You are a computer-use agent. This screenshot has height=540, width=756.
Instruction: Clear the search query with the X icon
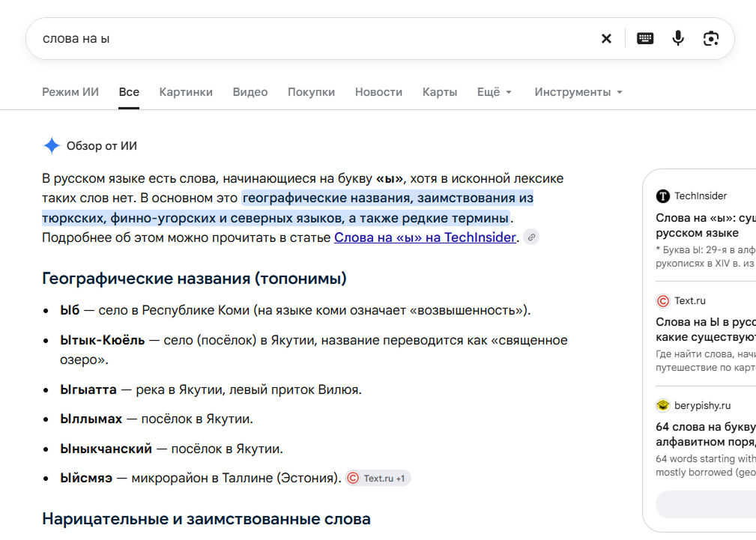607,39
